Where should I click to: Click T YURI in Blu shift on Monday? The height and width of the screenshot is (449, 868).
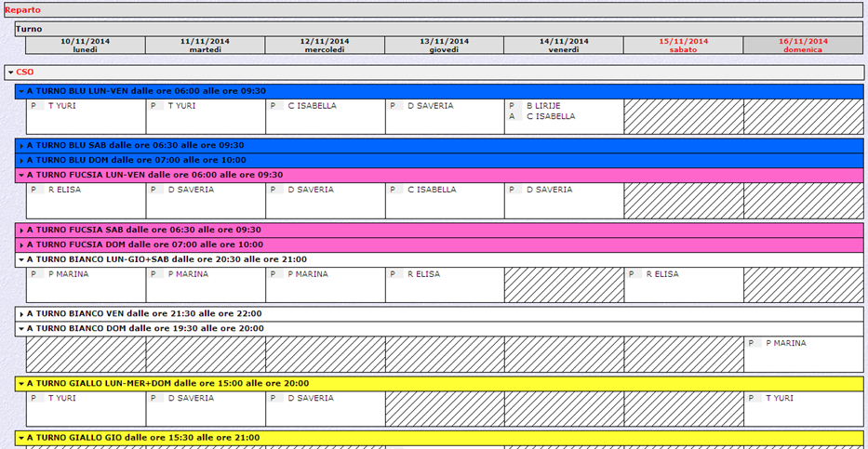(x=62, y=106)
